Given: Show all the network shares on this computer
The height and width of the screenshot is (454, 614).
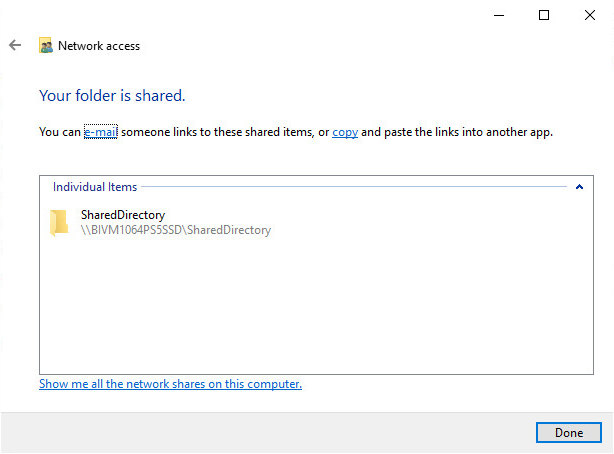Looking at the screenshot, I should point(170,384).
